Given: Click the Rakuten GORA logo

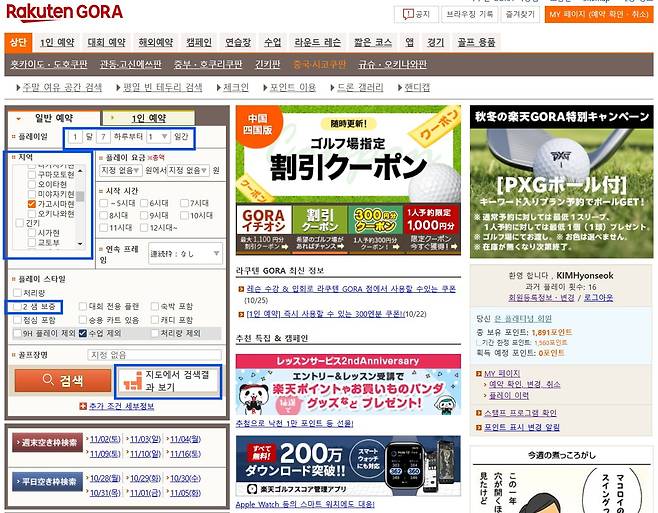Looking at the screenshot, I should [x=64, y=12].
